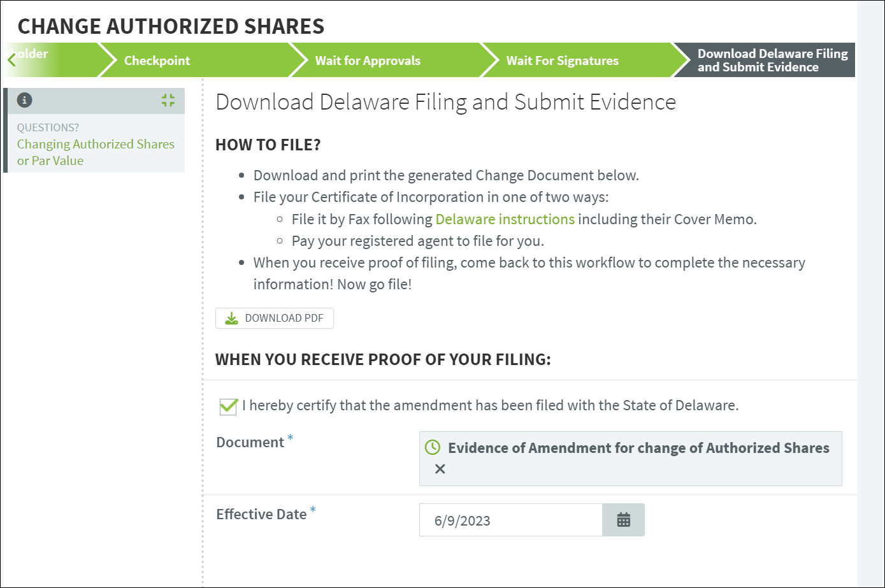Open the Evidence of Amendment document title
Image resolution: width=885 pixels, height=588 pixels.
638,448
